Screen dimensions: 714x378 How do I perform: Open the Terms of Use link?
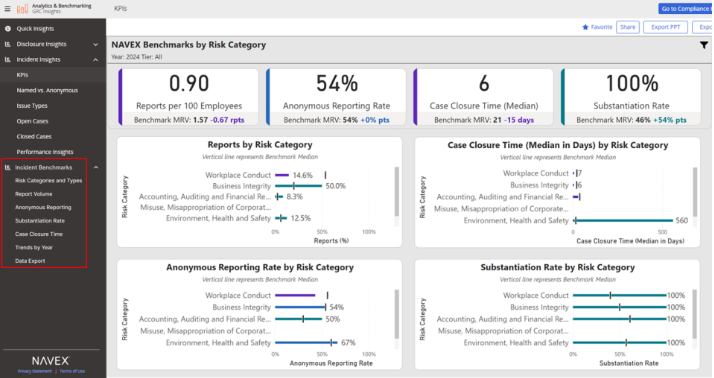pos(72,371)
